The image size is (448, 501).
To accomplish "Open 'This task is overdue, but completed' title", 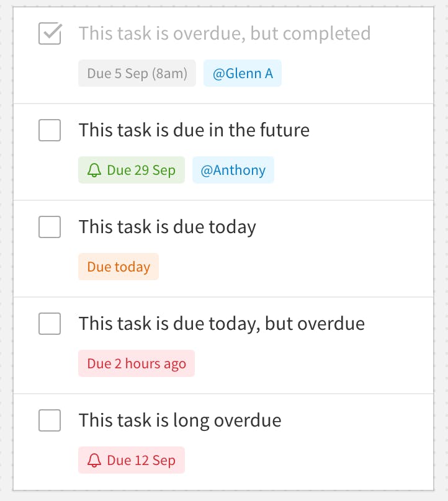I will [x=224, y=33].
